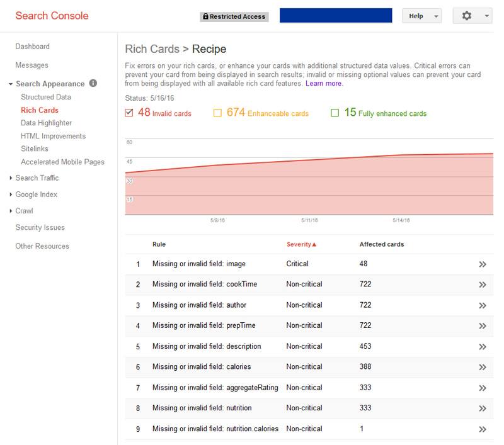Image resolution: width=504 pixels, height=445 pixels.
Task: Follow the Learn more link
Action: coord(324,83)
